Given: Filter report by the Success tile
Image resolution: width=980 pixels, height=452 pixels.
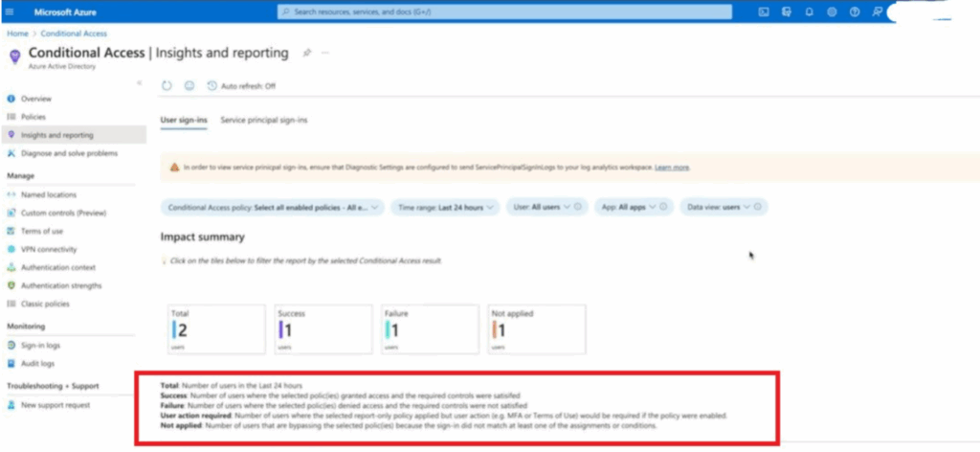Looking at the screenshot, I should pyautogui.click(x=323, y=328).
